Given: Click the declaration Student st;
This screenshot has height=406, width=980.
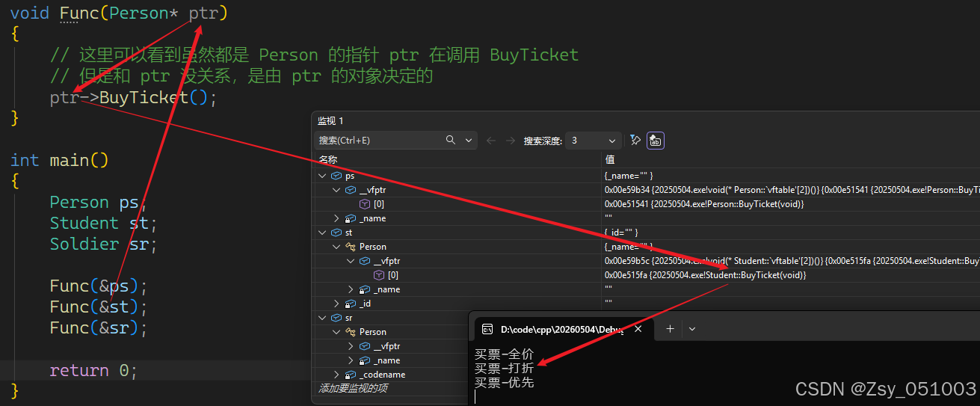Looking at the screenshot, I should tap(103, 224).
